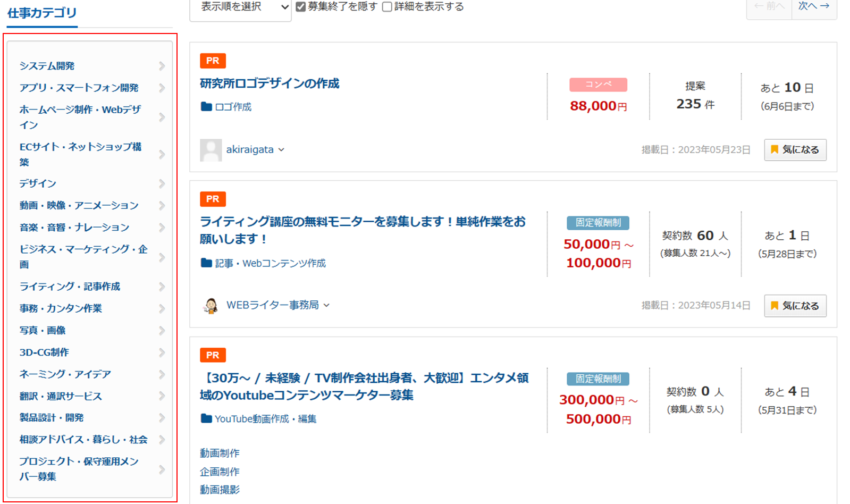Open the Youtubeコンテンツマーケター募集 job title

[364, 387]
